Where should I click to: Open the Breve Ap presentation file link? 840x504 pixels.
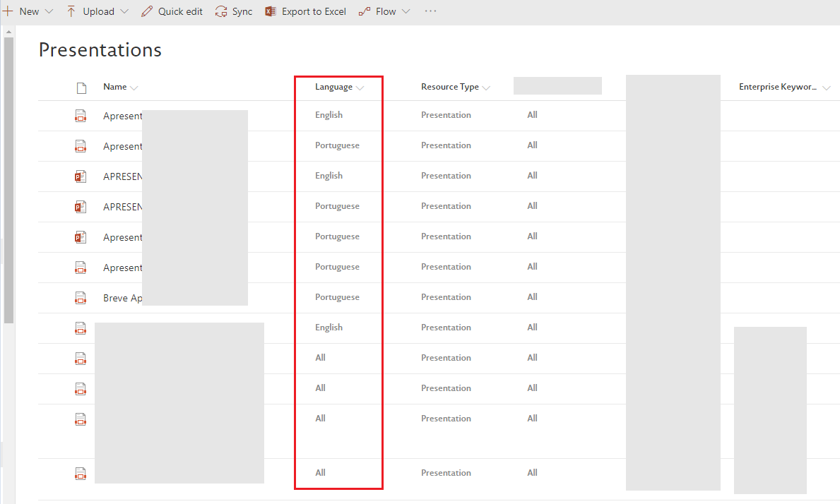[x=122, y=297]
